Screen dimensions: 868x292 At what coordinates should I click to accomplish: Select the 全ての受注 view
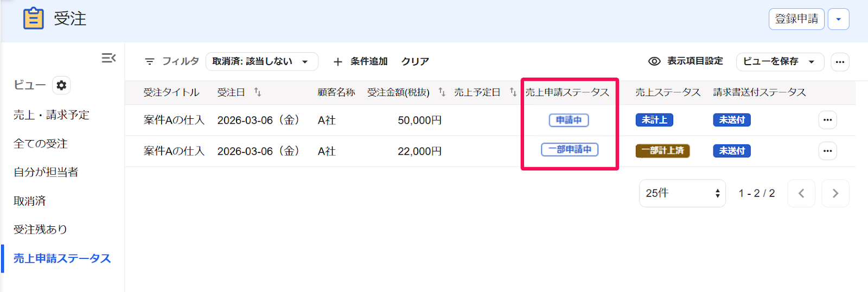coord(41,144)
